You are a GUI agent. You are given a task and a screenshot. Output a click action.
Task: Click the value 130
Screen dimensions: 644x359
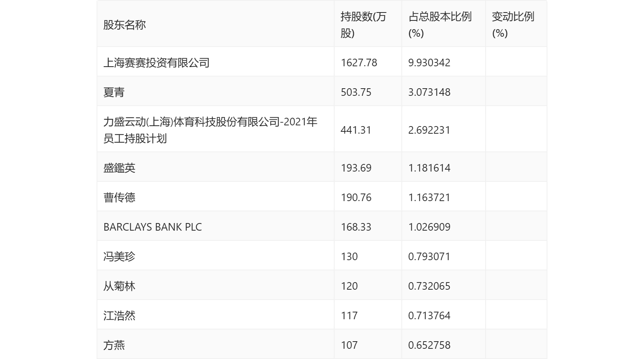(349, 256)
